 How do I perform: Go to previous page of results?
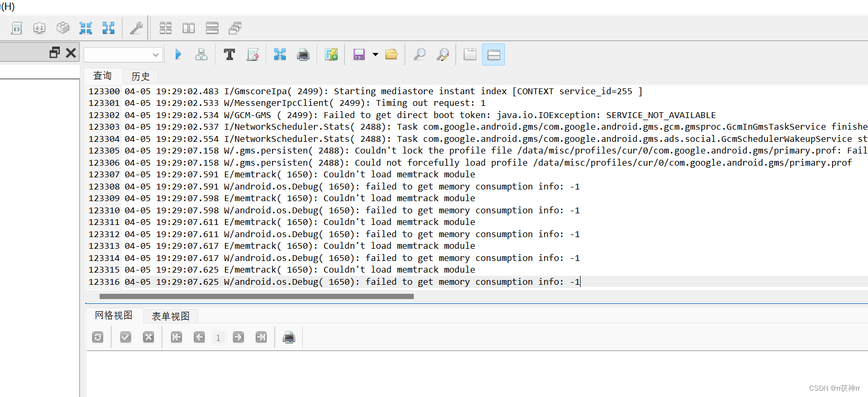[x=199, y=337]
